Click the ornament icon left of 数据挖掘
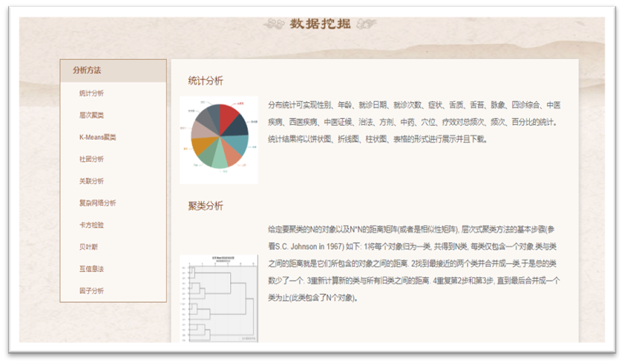Screen dimensions: 624x364 (x=276, y=24)
